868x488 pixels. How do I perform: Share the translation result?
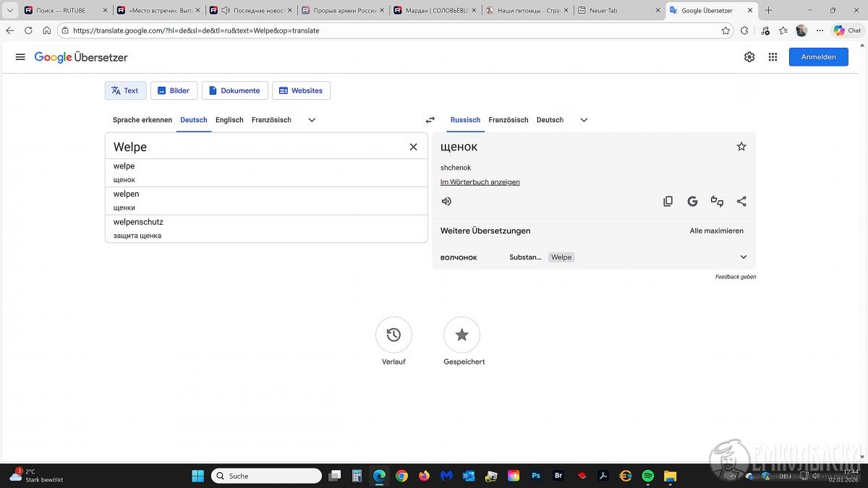741,202
